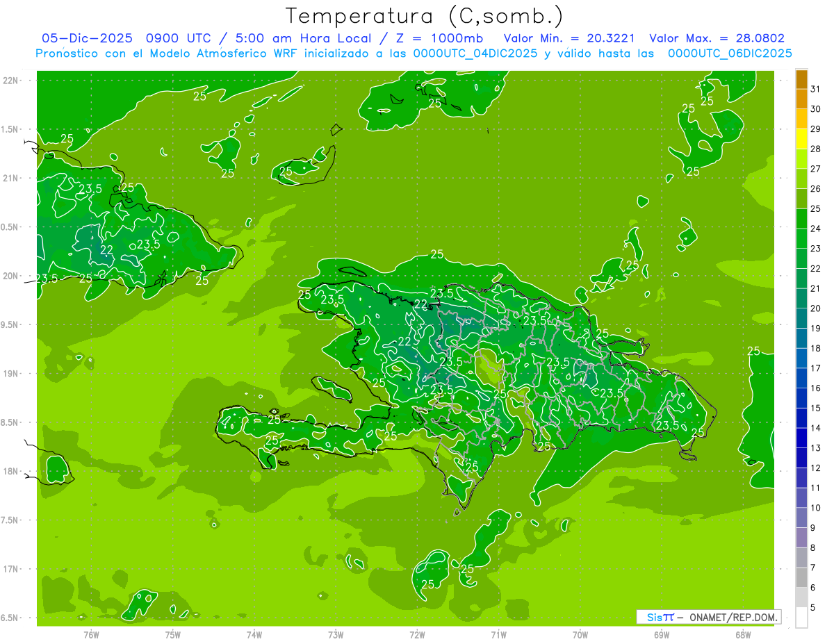Click the "75W" longitude axis label
834x644 pixels.
pos(173,635)
